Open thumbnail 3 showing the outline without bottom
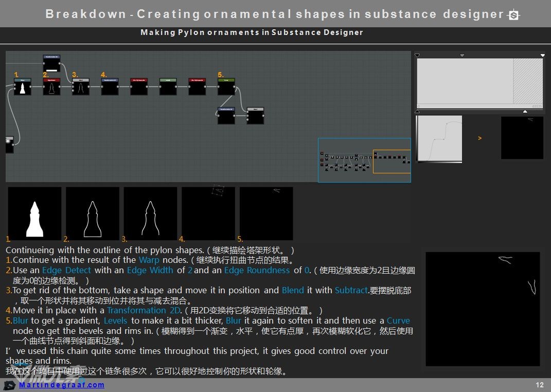The height and width of the screenshot is (392, 551). pyautogui.click(x=150, y=213)
